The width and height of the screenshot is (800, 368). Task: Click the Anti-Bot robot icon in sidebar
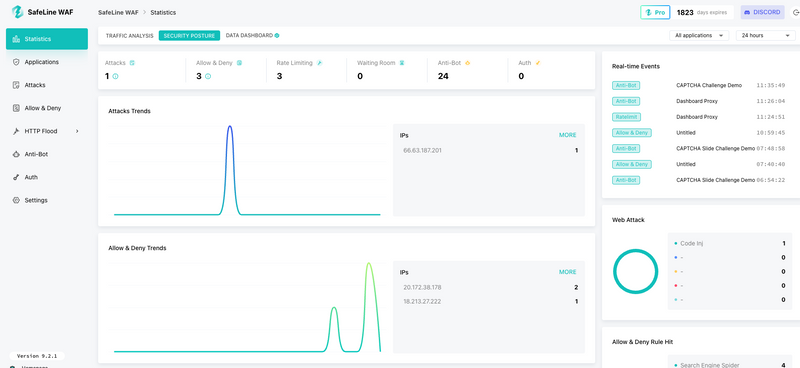[x=16, y=154]
